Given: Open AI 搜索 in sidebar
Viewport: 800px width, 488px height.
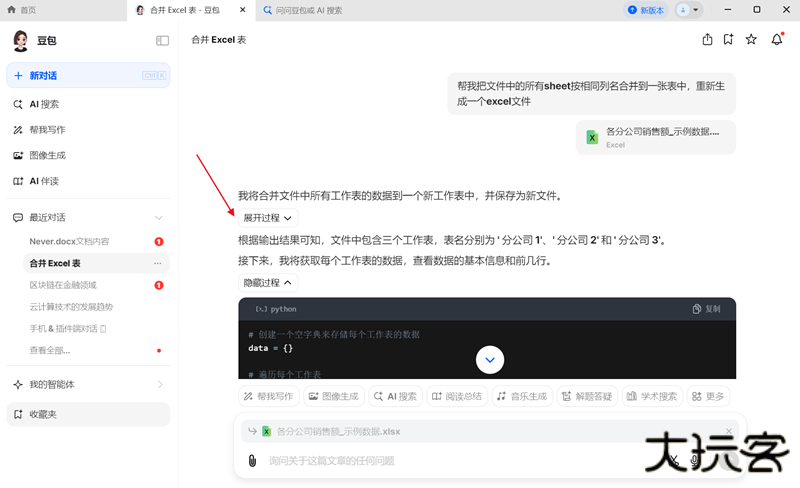Looking at the screenshot, I should [x=44, y=104].
